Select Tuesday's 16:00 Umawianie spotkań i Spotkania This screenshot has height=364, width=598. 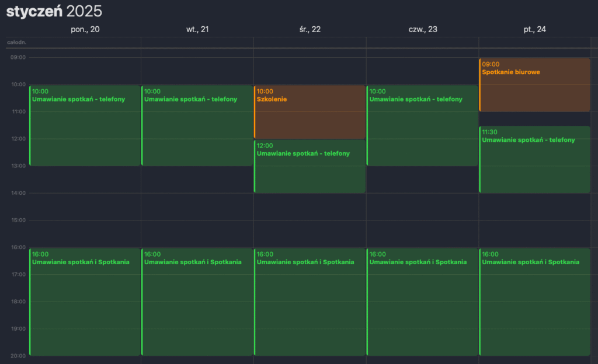[x=197, y=302]
